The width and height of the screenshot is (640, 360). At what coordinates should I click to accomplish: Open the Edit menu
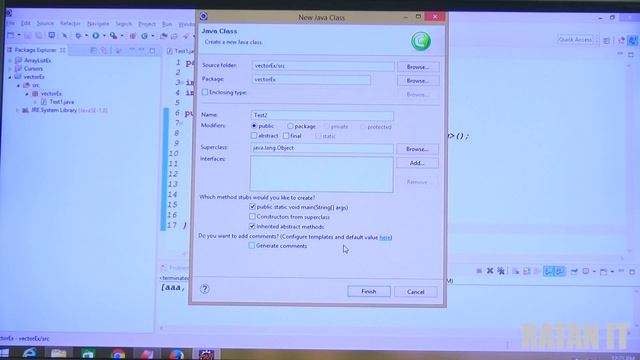[x=26, y=24]
